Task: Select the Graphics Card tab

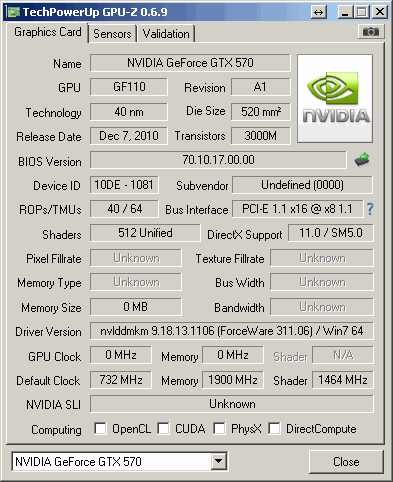Action: (x=47, y=32)
